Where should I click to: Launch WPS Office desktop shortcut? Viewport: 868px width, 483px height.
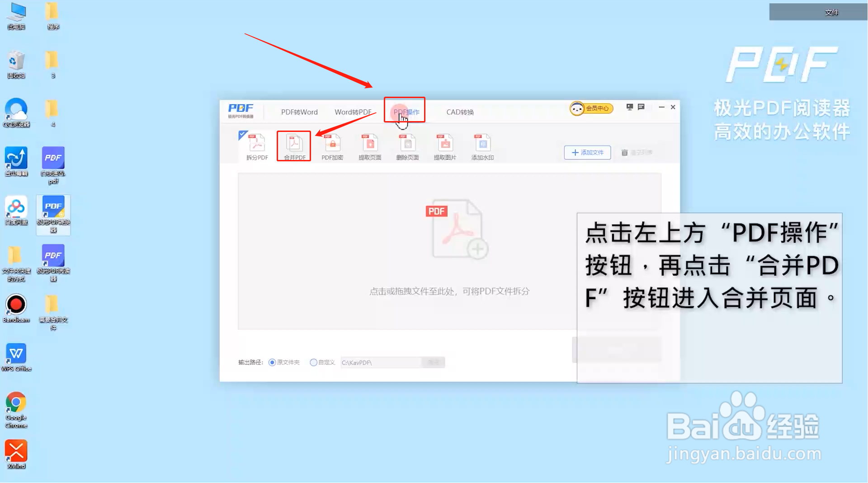point(16,357)
